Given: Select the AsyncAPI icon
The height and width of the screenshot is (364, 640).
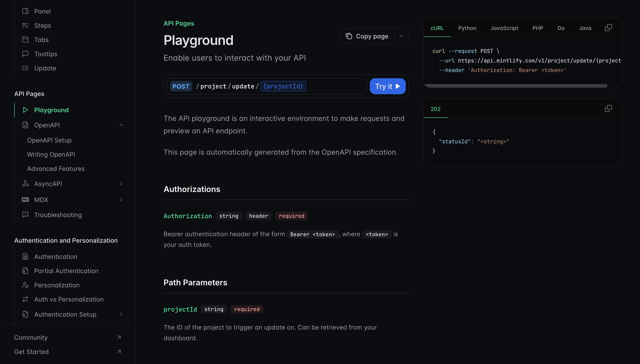Looking at the screenshot, I should (x=25, y=184).
